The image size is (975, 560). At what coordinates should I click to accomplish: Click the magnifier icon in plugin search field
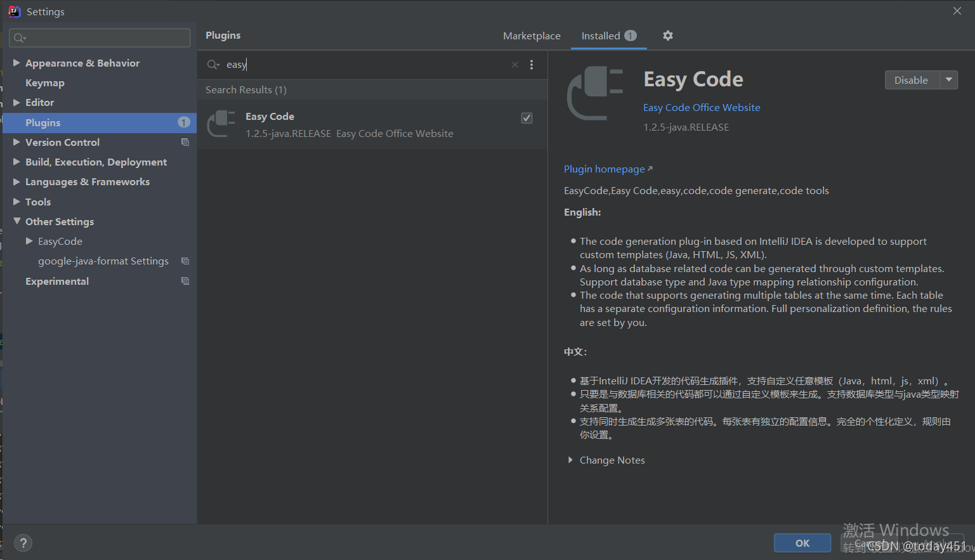(x=213, y=65)
